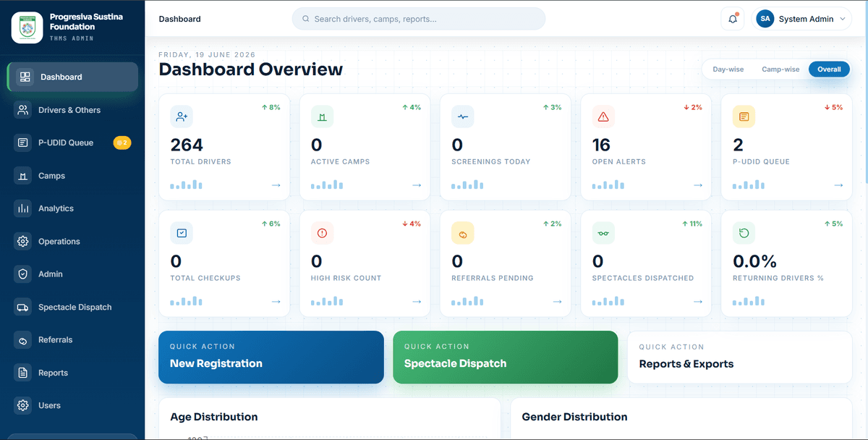Screen dimensions: 868x440
Task: Click the P-UDID Queue badge count
Action: click(122, 143)
